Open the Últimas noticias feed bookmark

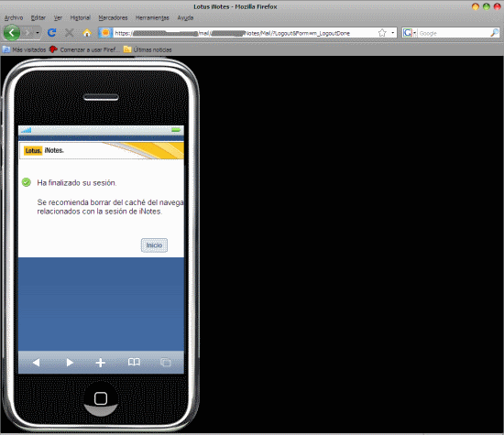[148, 49]
